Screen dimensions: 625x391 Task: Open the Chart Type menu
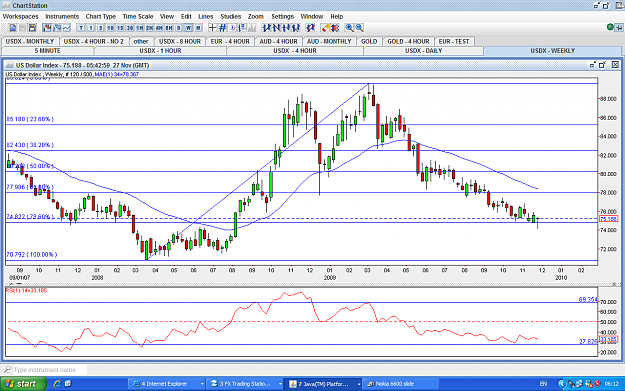(x=100, y=16)
